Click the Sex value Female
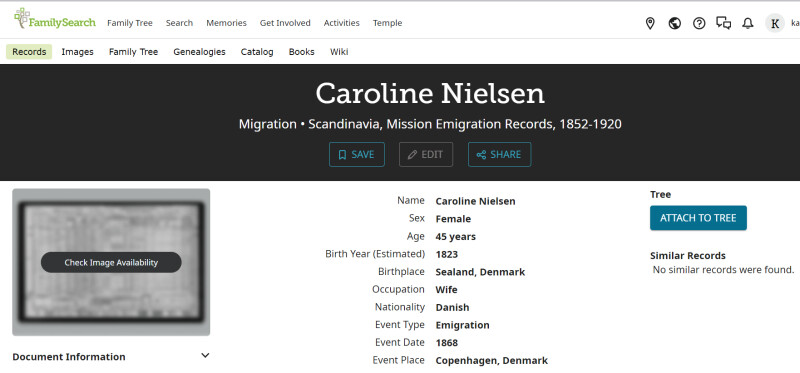Image resolution: width=800 pixels, height=373 pixels. coord(453,219)
